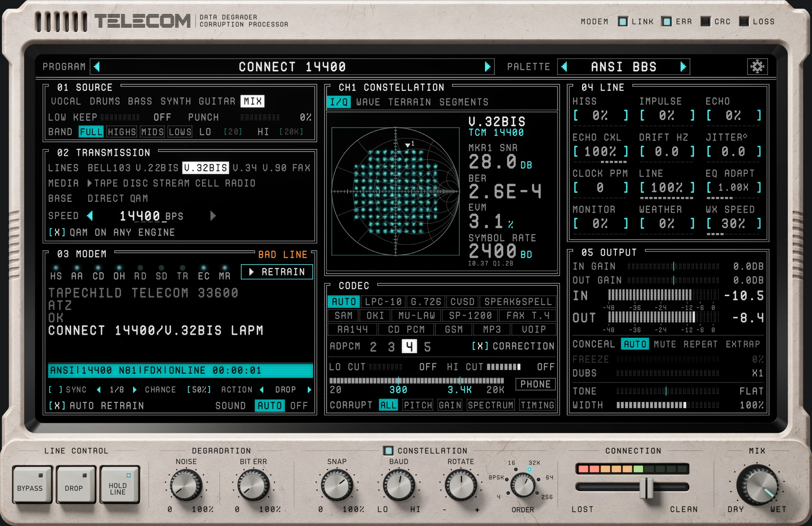The width and height of the screenshot is (812, 526).
Task: Toggle the CONSTELLATION enable box
Action: (388, 451)
